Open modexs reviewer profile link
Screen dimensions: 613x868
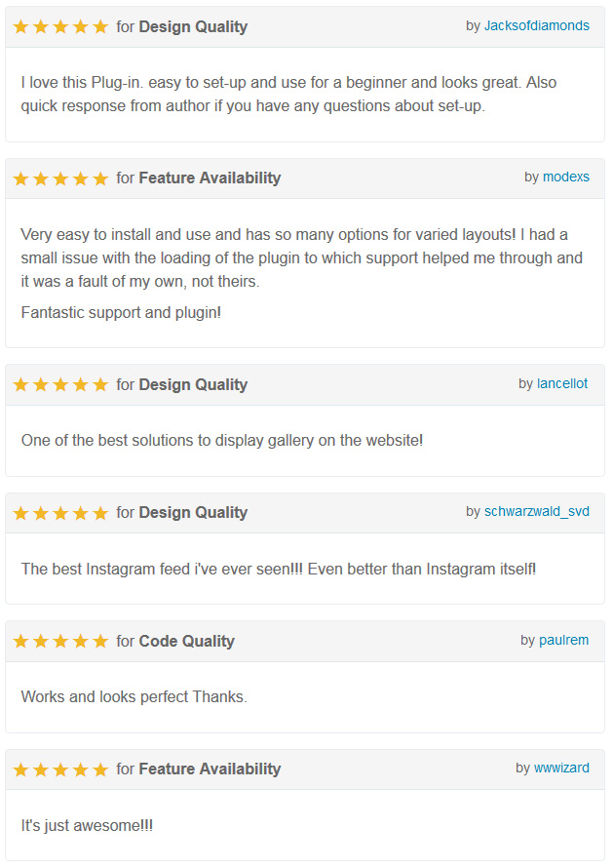click(x=566, y=177)
